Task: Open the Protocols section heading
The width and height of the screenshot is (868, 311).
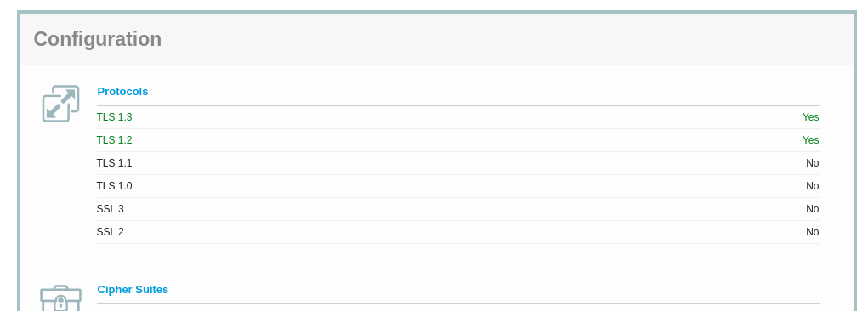Action: pyautogui.click(x=122, y=91)
